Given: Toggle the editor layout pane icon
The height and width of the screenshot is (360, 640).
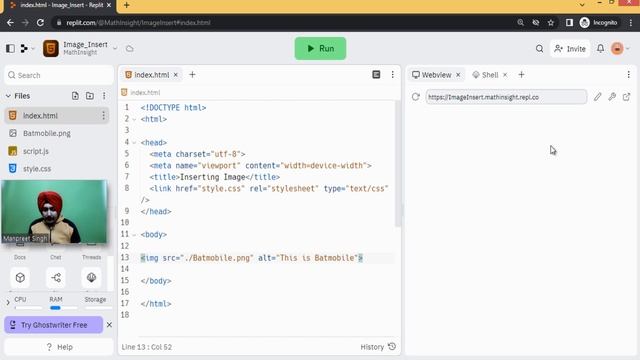Looking at the screenshot, I should [x=376, y=75].
